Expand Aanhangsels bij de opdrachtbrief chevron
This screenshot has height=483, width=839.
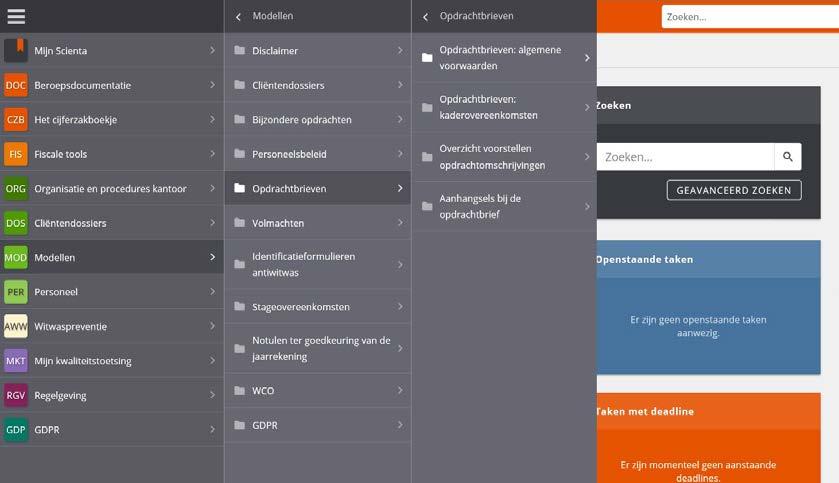[587, 206]
